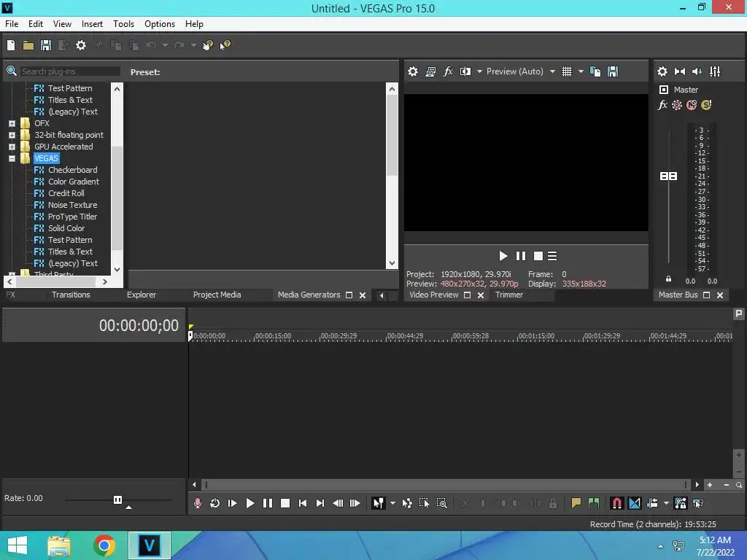Go to start of project
Viewport: 747px width, 560px height.
pyautogui.click(x=303, y=503)
